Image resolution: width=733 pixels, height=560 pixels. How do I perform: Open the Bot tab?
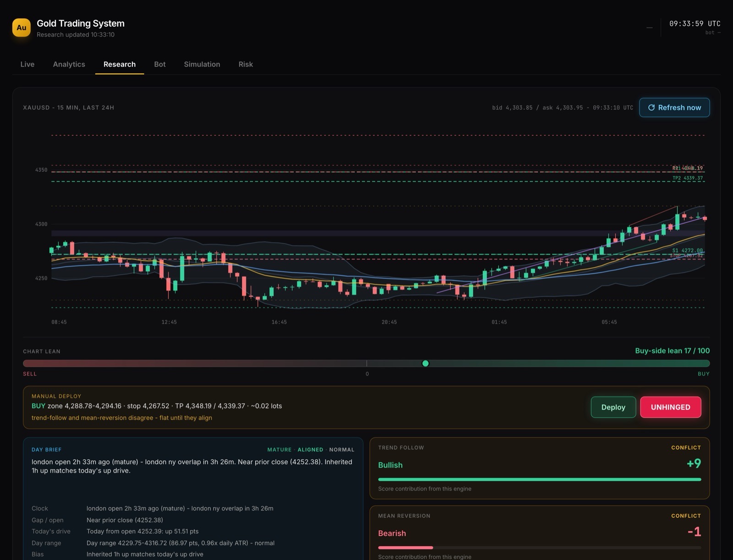coord(160,64)
